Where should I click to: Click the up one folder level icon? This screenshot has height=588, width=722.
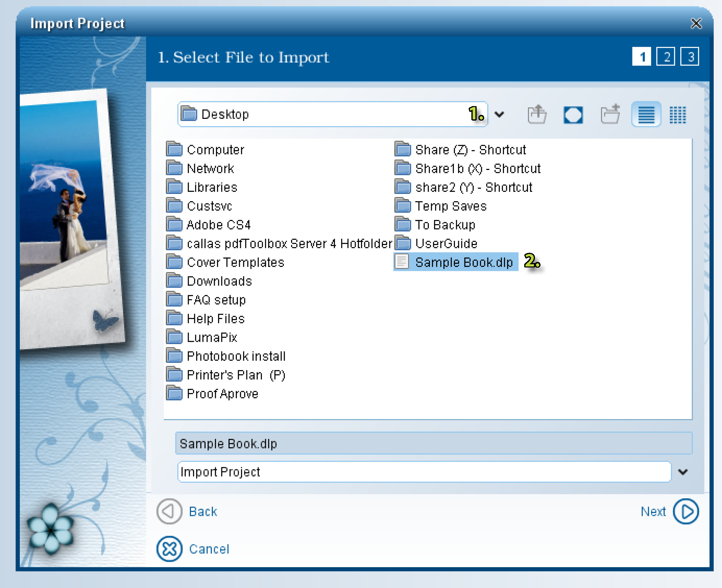[x=537, y=115]
